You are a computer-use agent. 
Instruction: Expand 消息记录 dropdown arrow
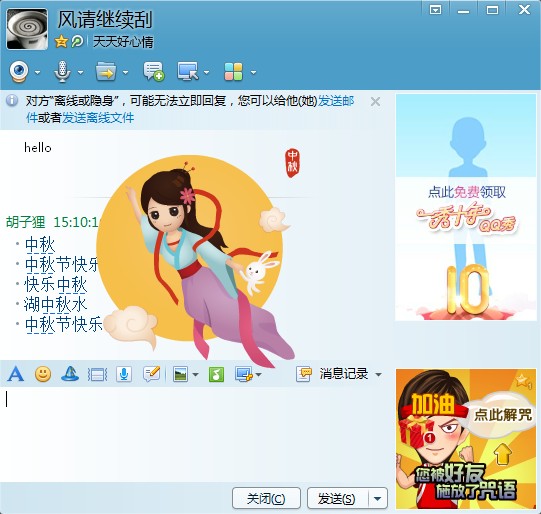click(378, 375)
